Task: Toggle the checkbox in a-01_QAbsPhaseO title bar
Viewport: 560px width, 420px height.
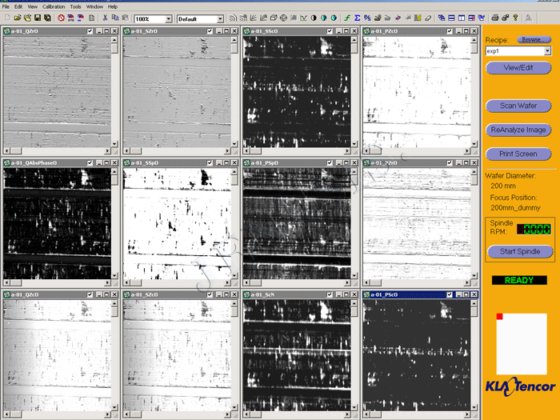Action: point(90,163)
